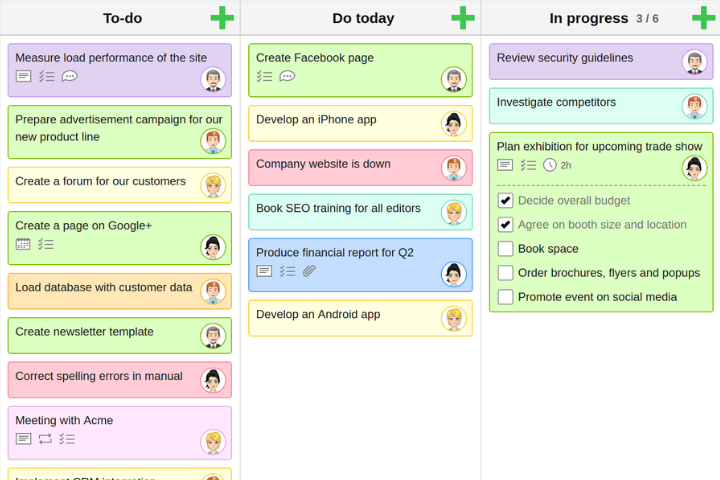Open the Investigate competitors card

[601, 106]
